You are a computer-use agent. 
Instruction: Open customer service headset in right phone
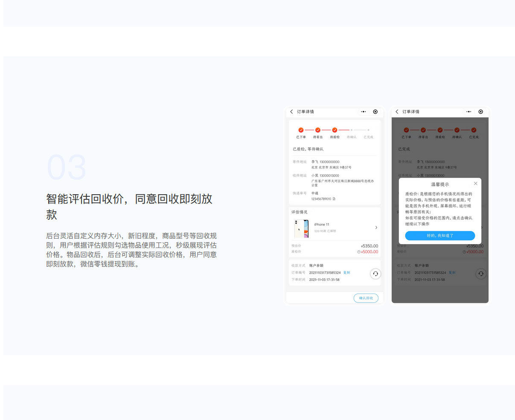click(x=481, y=274)
